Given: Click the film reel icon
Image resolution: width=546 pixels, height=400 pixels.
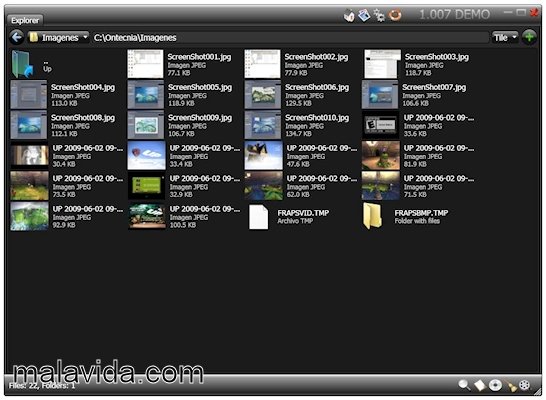Looking at the screenshot, I should [524, 385].
